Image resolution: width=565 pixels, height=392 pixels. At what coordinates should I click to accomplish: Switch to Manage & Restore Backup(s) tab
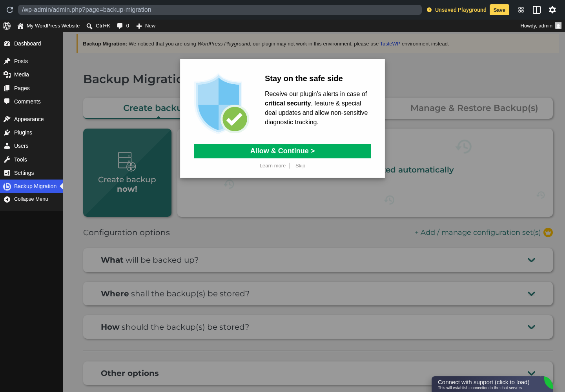(x=474, y=108)
